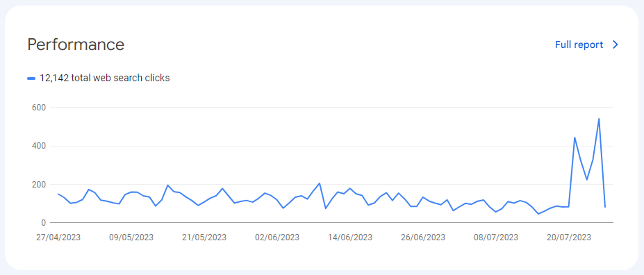Click the 600 value on the y-axis
This screenshot has width=644, height=275.
coord(38,108)
